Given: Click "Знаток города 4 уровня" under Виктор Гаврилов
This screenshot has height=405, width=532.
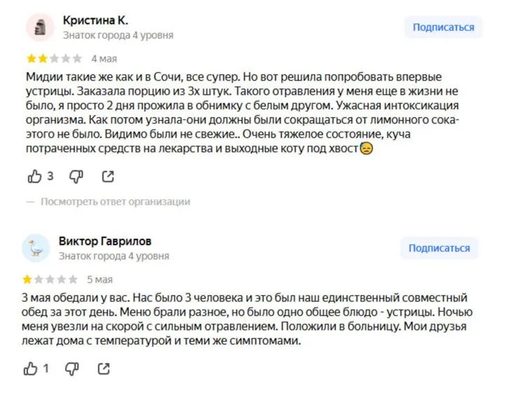Looking at the screenshot, I should coord(113,256).
